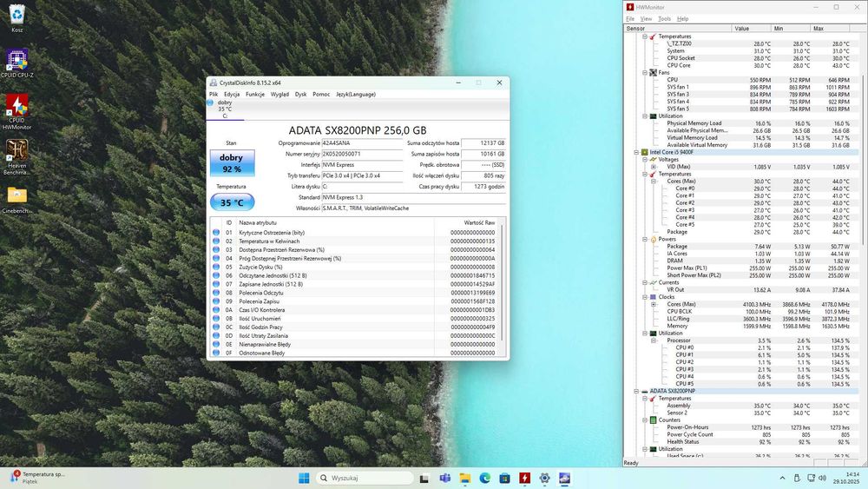Open the Temperatura weather widget in taskbar
This screenshot has height=489, width=868.
[37, 478]
